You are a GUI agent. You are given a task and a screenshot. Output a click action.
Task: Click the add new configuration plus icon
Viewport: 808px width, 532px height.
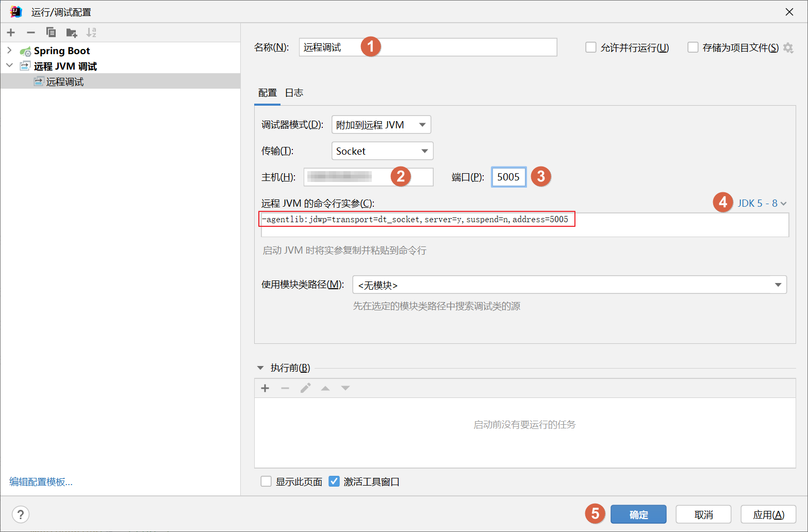[11, 32]
